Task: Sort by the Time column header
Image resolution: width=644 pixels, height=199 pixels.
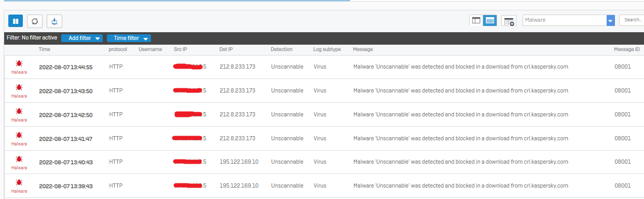Action: coord(45,49)
